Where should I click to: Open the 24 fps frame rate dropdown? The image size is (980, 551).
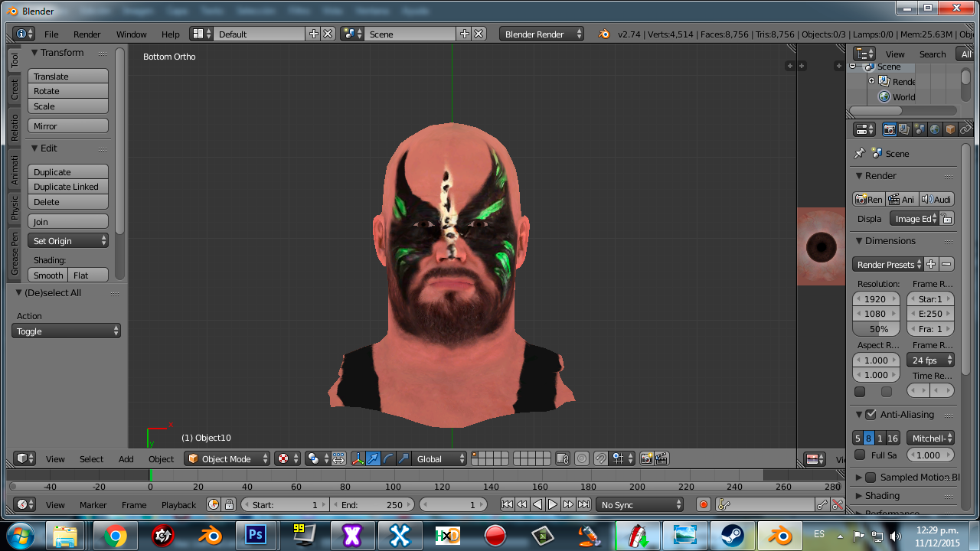pyautogui.click(x=930, y=360)
